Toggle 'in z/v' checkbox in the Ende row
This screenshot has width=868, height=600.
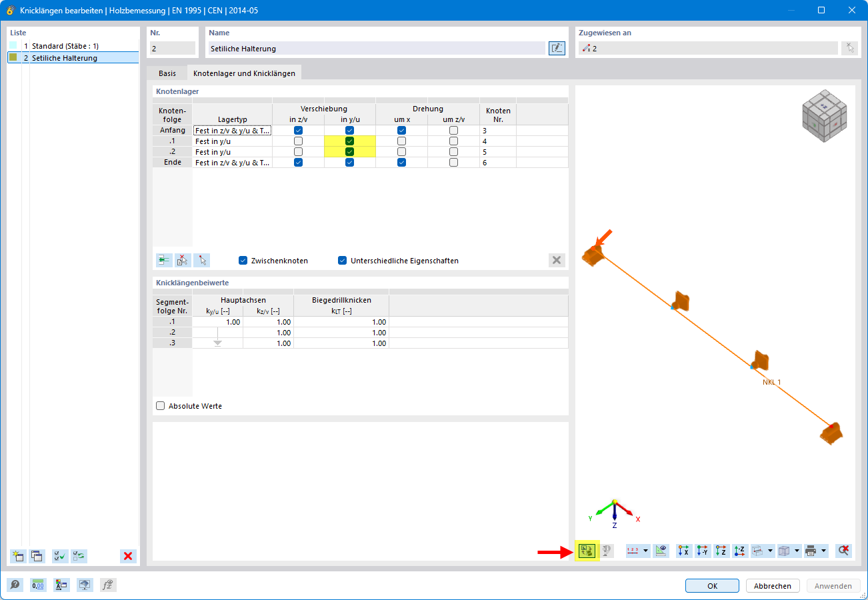coord(298,163)
